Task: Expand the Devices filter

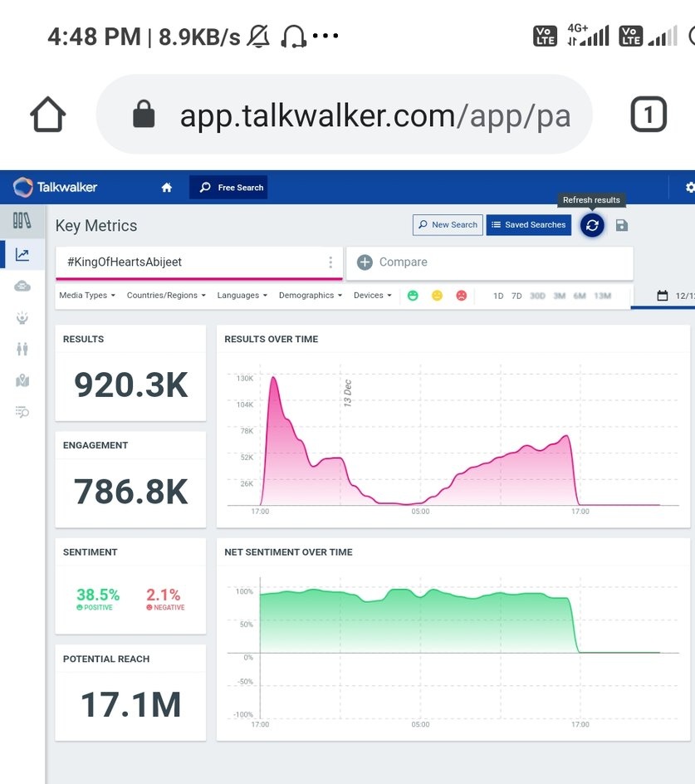Action: (373, 296)
